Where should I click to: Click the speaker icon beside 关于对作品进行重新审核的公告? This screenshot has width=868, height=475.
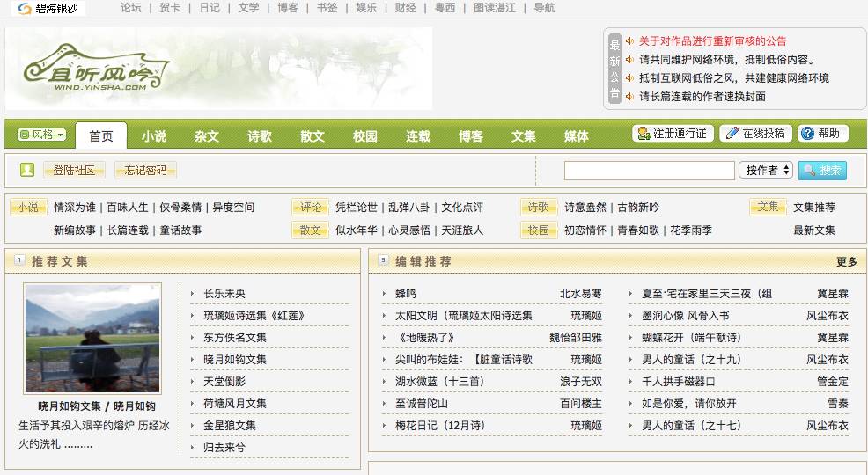[629, 41]
